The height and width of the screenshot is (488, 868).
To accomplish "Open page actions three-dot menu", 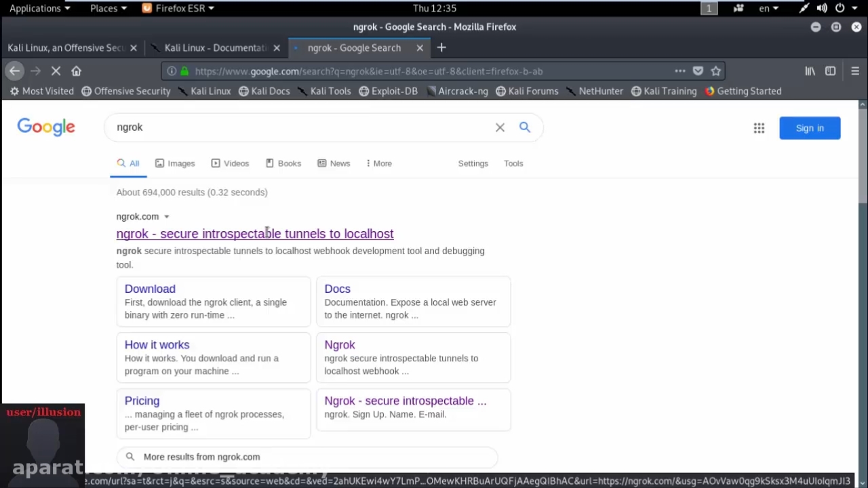I will (679, 71).
